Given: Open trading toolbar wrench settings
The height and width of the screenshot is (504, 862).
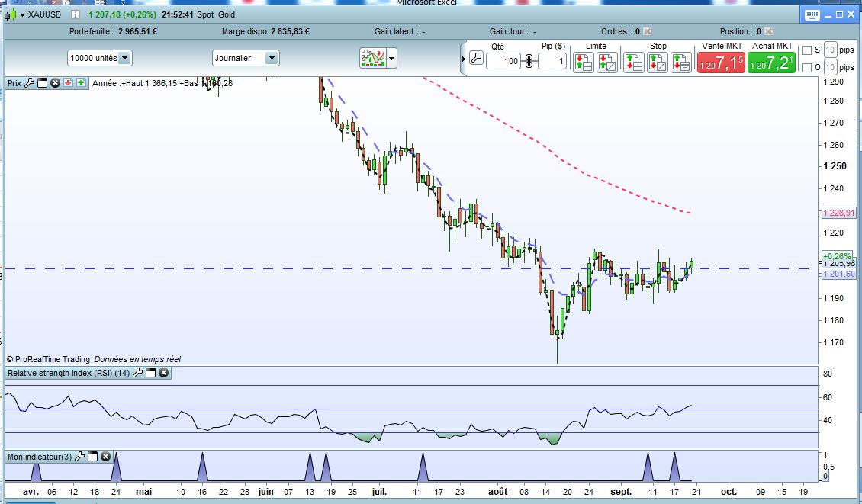Looking at the screenshot, I should pos(477,58).
